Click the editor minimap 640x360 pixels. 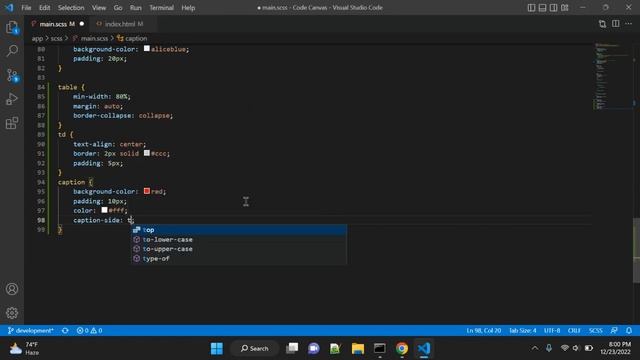(612, 76)
